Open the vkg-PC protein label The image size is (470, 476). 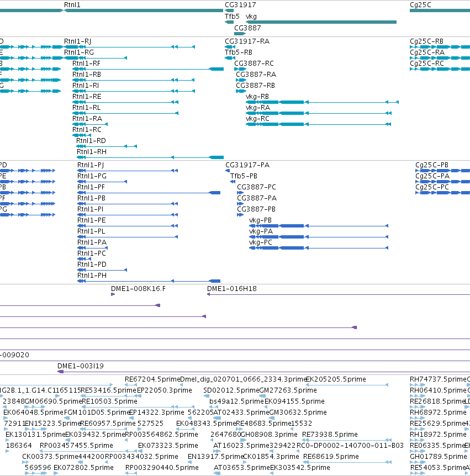261,242
